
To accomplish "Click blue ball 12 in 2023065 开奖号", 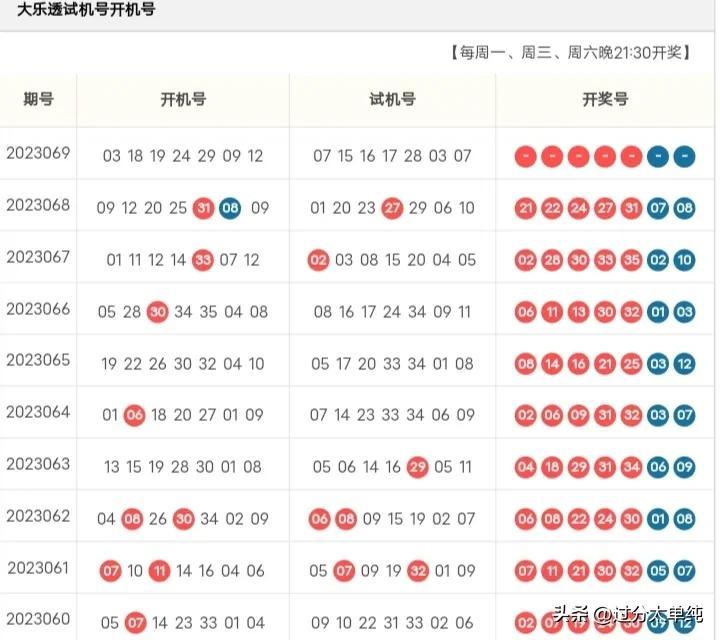I will (684, 364).
